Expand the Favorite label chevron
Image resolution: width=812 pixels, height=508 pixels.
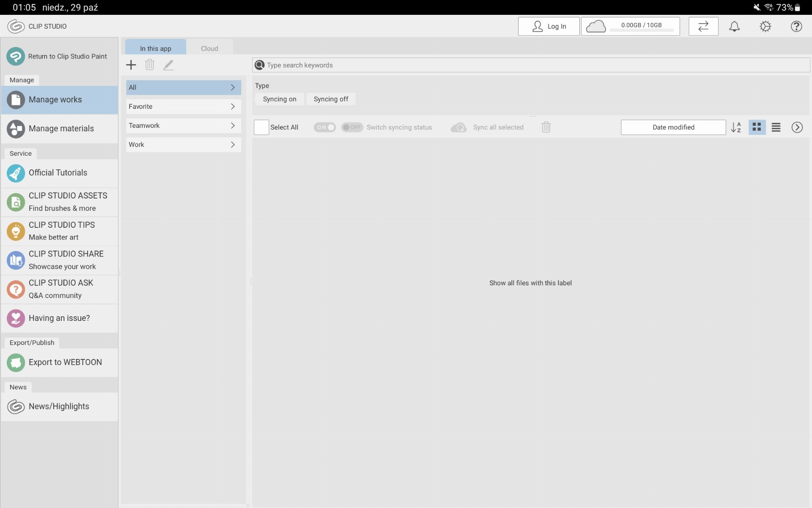[x=233, y=106]
